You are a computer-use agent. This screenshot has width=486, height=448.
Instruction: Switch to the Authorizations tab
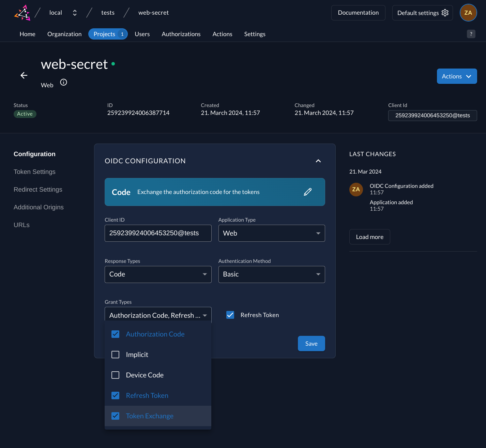coord(181,34)
